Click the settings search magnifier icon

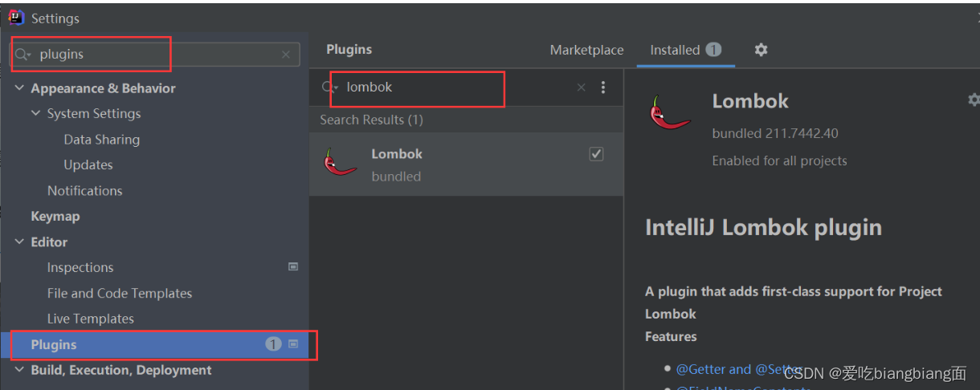[x=22, y=55]
